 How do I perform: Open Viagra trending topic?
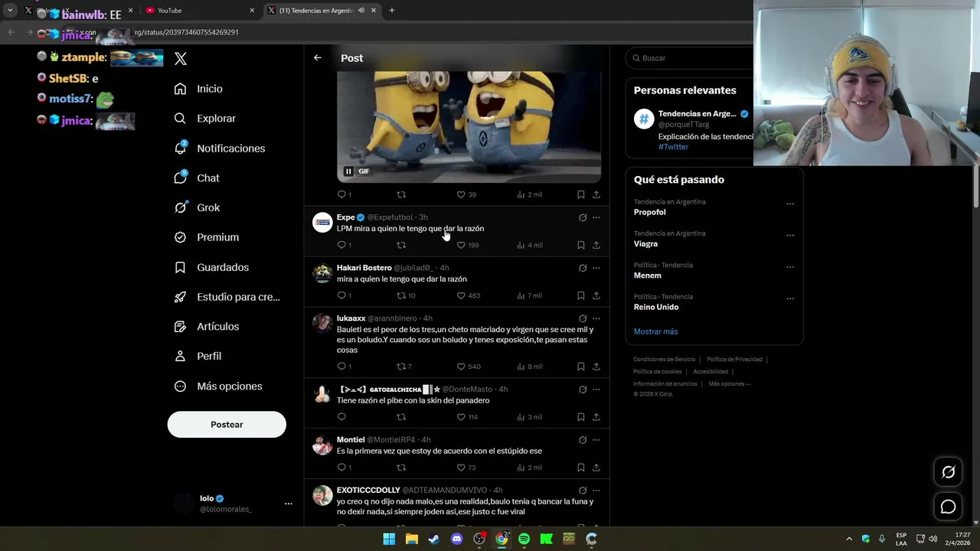[x=645, y=244]
